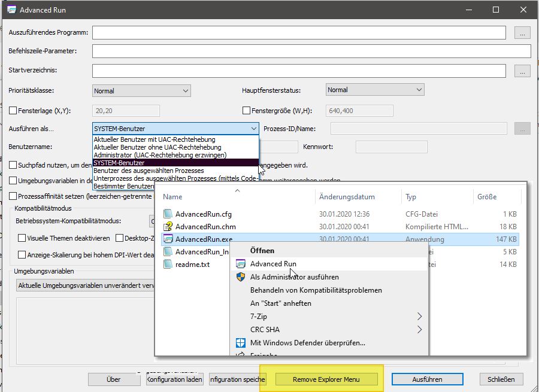Viewport: 539px width, 392px height.
Task: Click the Auszuführendes Programm input field
Action: tap(299, 32)
